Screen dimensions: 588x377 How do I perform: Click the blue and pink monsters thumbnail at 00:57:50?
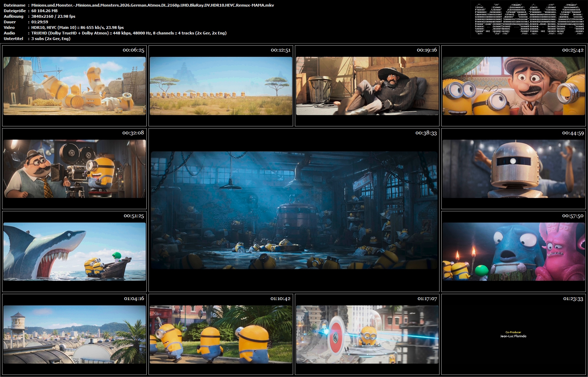[x=514, y=252]
